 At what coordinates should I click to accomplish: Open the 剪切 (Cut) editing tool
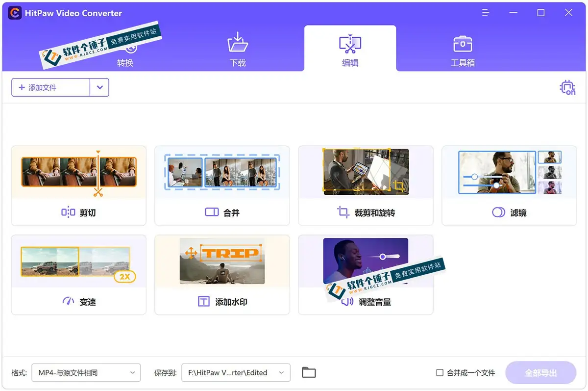tap(78, 186)
